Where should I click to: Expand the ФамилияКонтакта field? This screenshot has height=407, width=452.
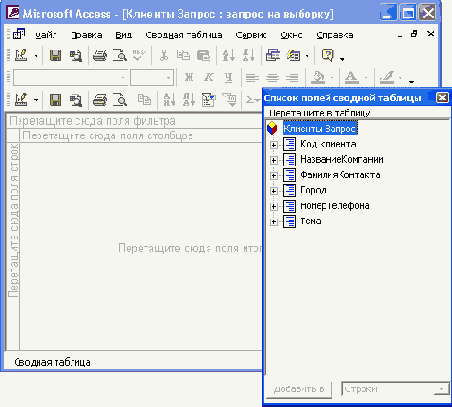[x=274, y=176]
